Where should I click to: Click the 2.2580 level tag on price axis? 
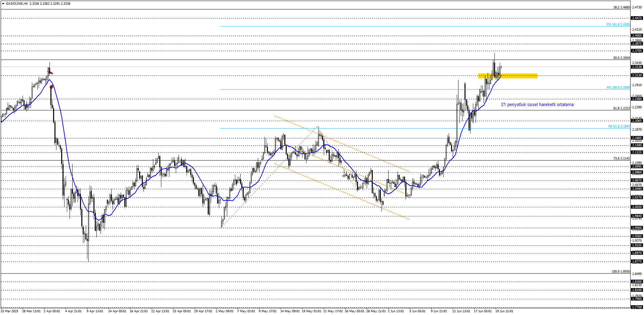click(x=637, y=99)
